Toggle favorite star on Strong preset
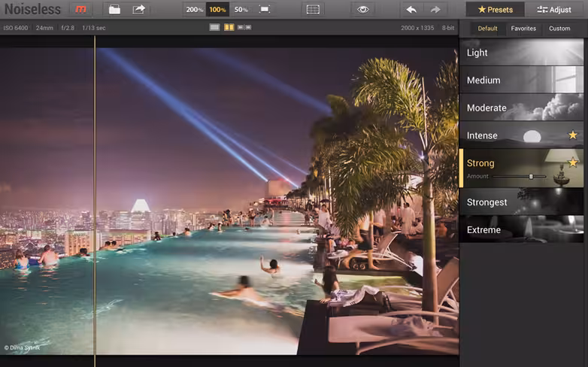588x367 pixels. (x=573, y=162)
